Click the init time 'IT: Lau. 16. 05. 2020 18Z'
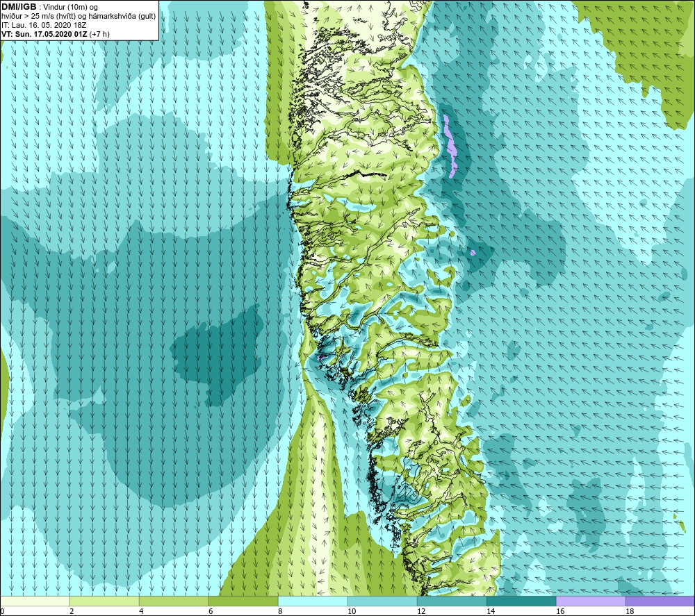The image size is (695, 616). click(x=44, y=25)
